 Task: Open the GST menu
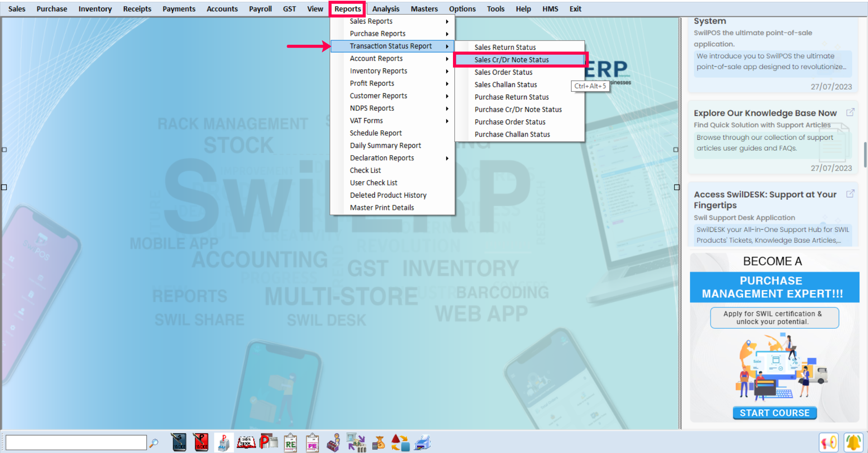[289, 9]
